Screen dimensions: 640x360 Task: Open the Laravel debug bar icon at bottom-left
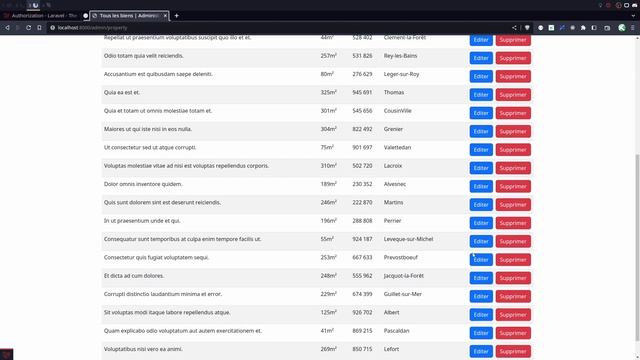(x=7, y=354)
